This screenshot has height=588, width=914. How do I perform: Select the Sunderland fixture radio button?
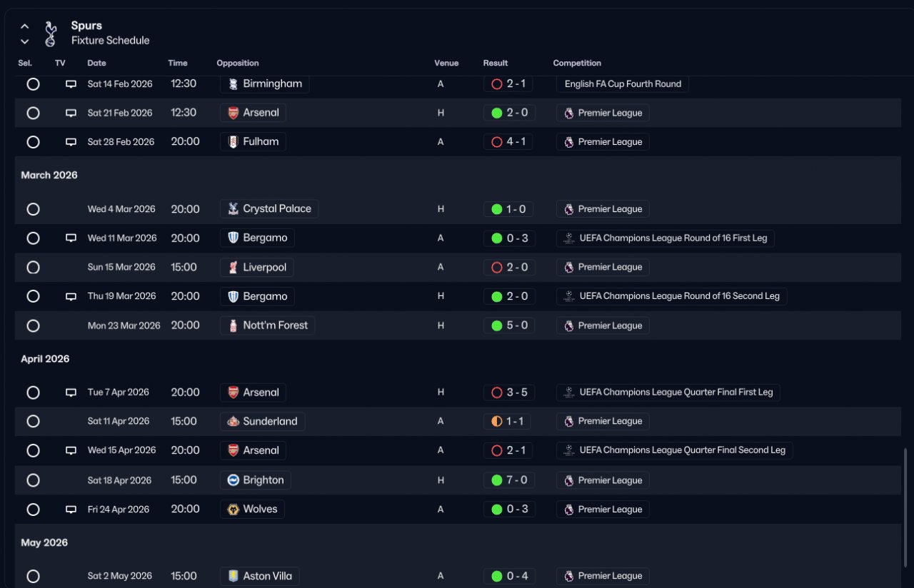point(33,421)
